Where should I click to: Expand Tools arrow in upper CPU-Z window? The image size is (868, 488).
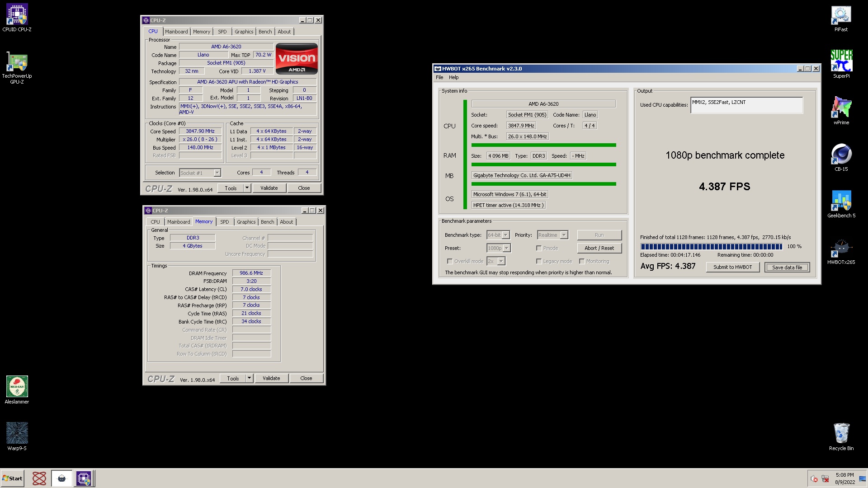click(x=247, y=188)
